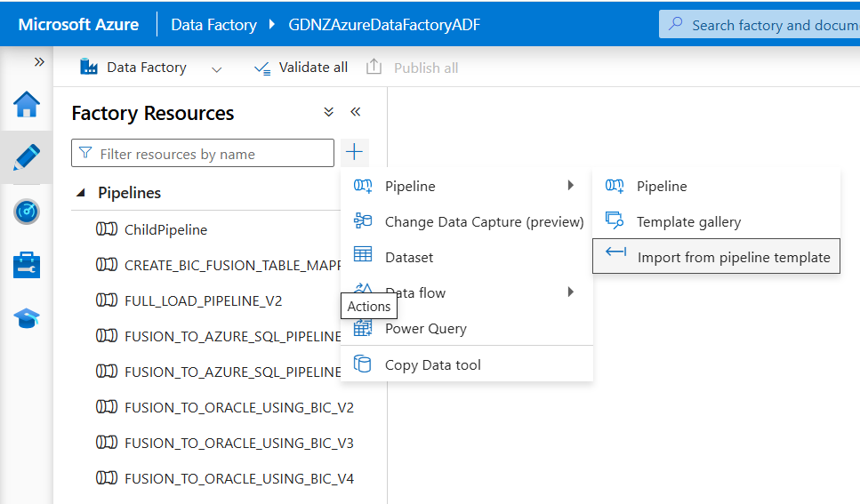The image size is (860, 504).
Task: Click Publish all text button
Action: click(x=426, y=68)
